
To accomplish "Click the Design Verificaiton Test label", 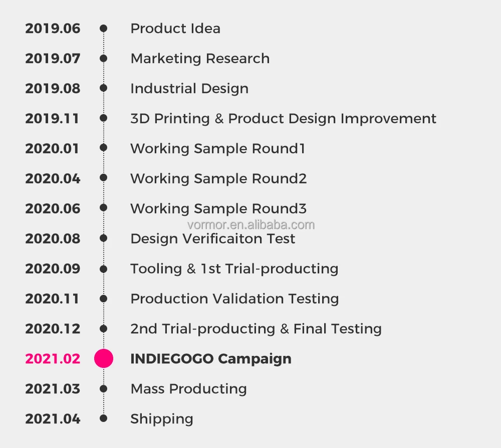I will point(212,239).
